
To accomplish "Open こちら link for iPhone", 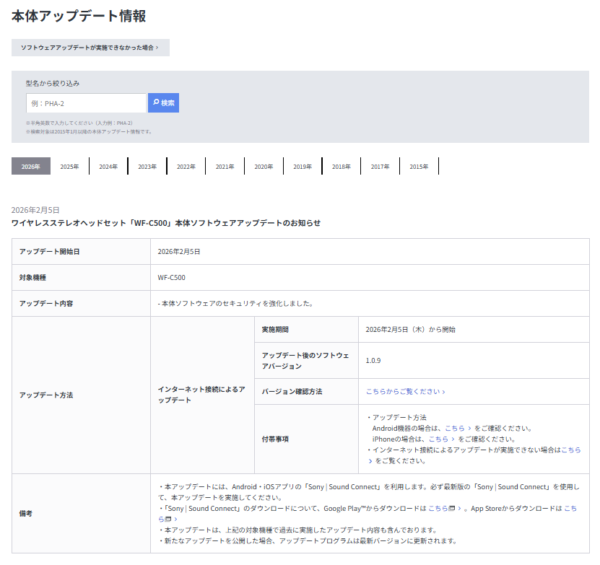I will (441, 439).
